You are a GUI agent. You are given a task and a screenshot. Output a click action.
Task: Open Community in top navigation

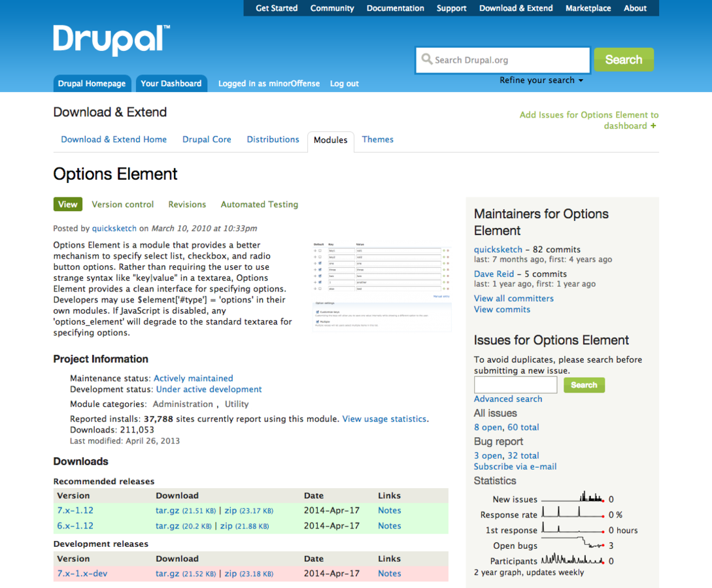click(x=332, y=8)
